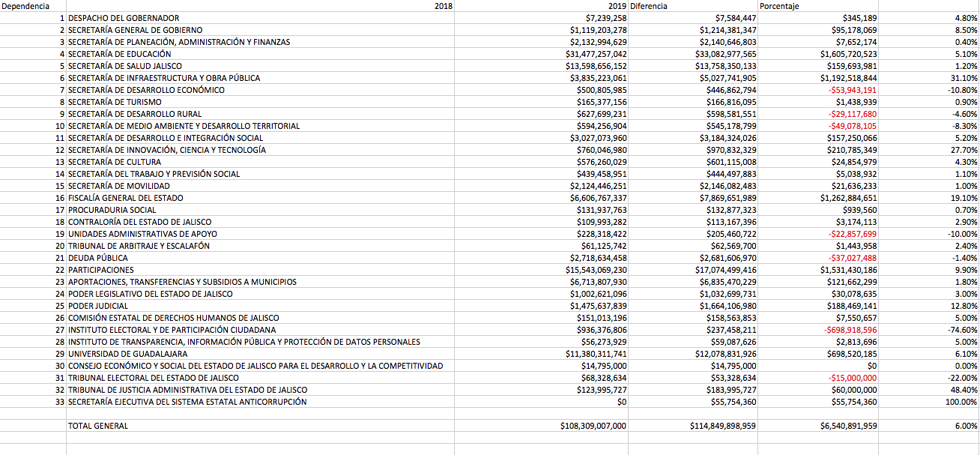Click the 'PARTICIPACIONES' cell

tap(260, 270)
